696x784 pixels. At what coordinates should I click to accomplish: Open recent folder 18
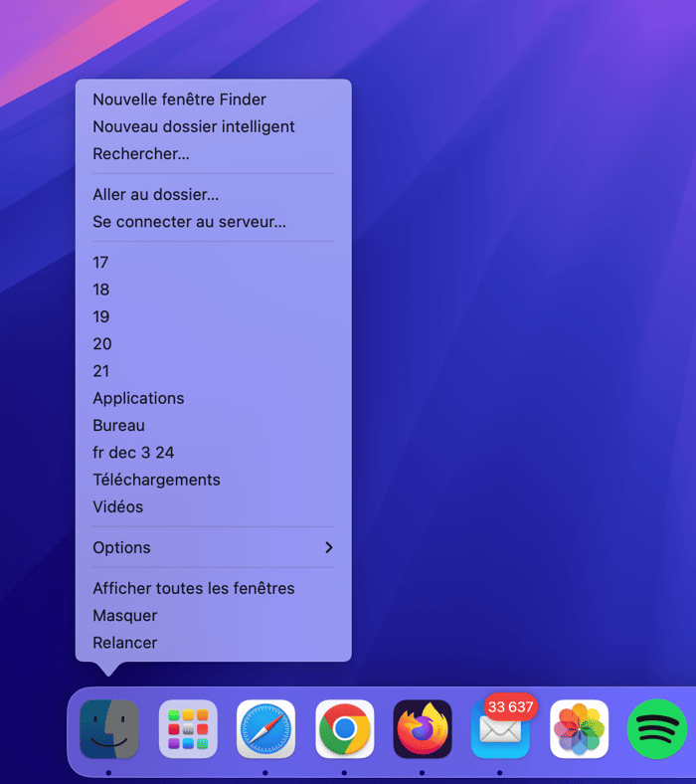click(x=214, y=290)
